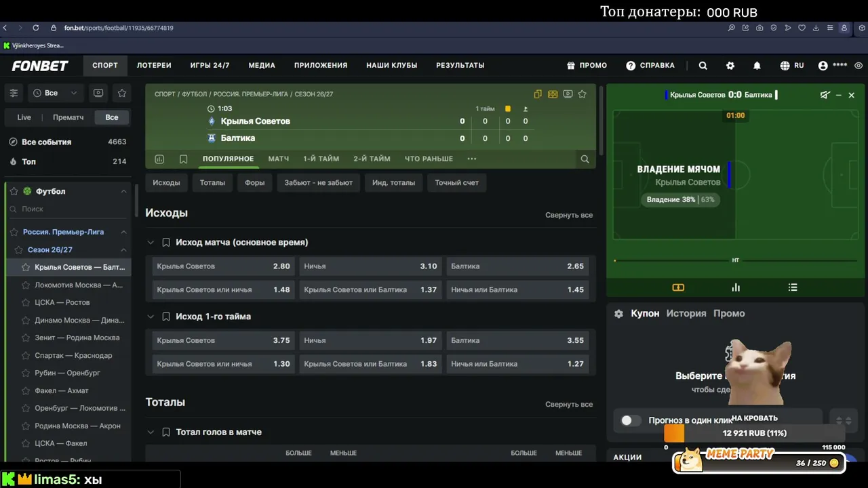Screen dimensions: 868x488
Task: Open Все события list with 4663 events
Action: click(67, 142)
